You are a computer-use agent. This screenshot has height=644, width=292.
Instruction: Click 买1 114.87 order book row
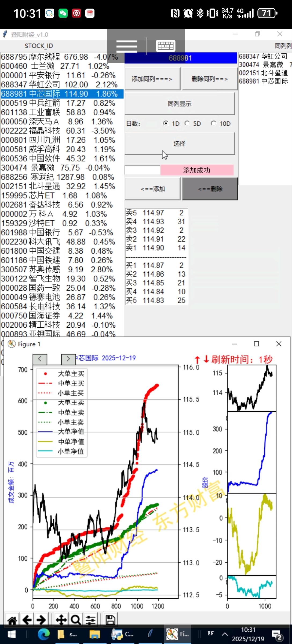[x=156, y=265]
